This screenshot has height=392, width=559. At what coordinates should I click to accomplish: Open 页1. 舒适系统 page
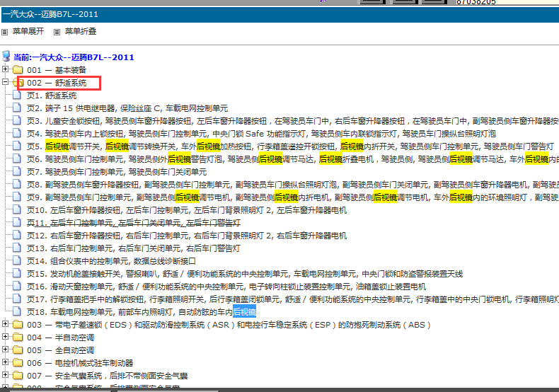52,96
